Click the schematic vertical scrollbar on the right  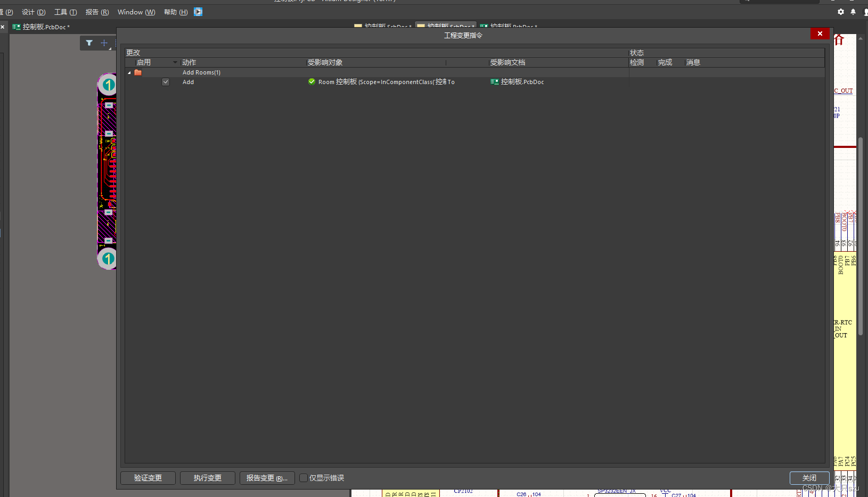[x=861, y=237]
